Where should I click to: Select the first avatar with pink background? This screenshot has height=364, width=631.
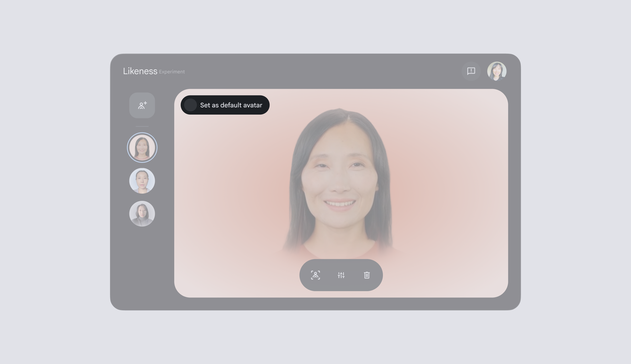[x=142, y=147]
